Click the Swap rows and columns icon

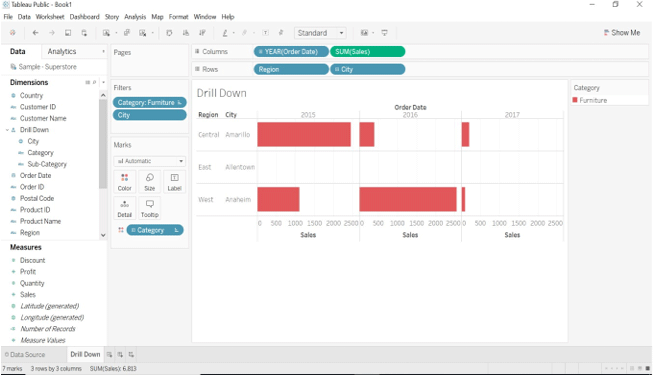point(169,33)
